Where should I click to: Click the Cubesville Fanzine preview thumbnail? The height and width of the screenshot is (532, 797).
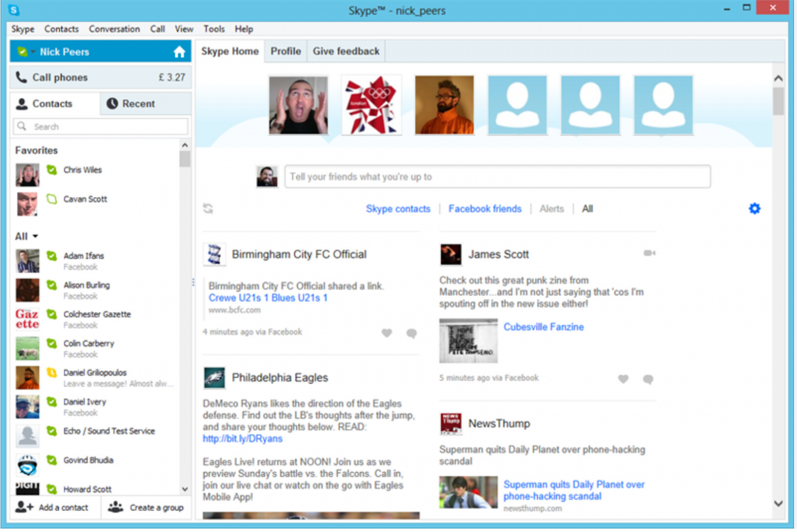click(468, 341)
